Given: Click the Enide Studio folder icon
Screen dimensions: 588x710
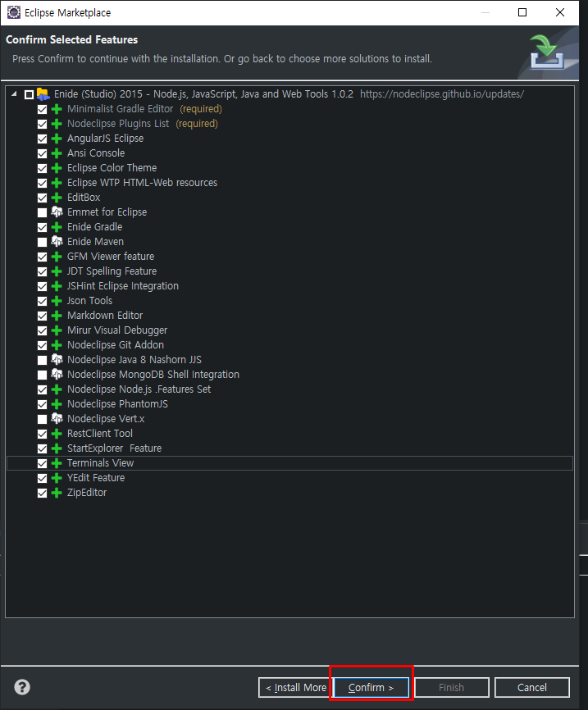Looking at the screenshot, I should (x=43, y=93).
